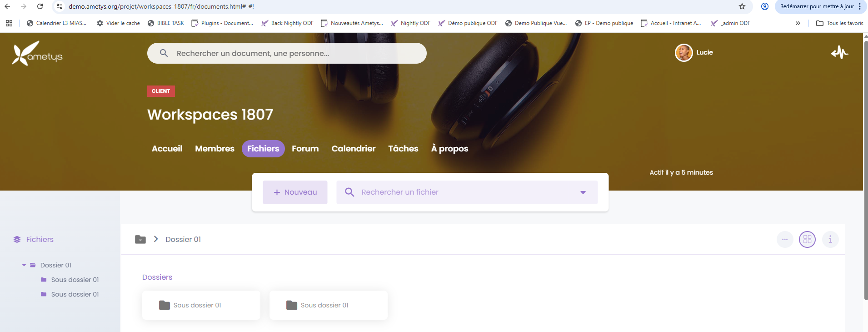Viewport: 868px width, 332px height.
Task: Click the Workspaces 1807 title
Action: coord(210,115)
